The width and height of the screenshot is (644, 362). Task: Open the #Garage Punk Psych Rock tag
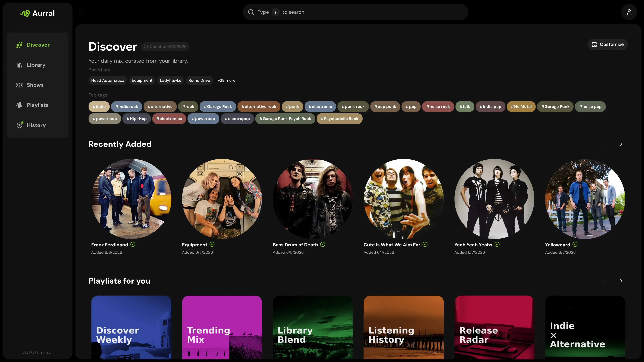[285, 119]
